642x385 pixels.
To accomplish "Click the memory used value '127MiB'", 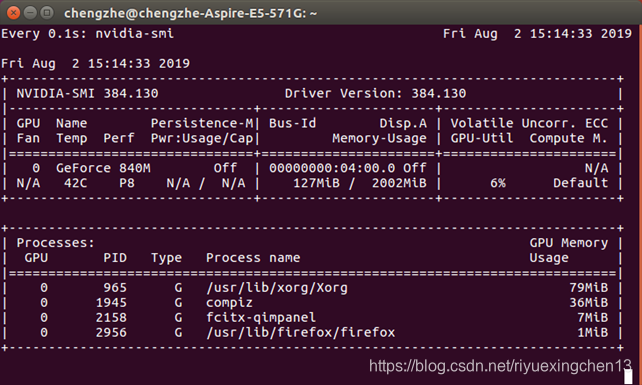I will point(316,183).
